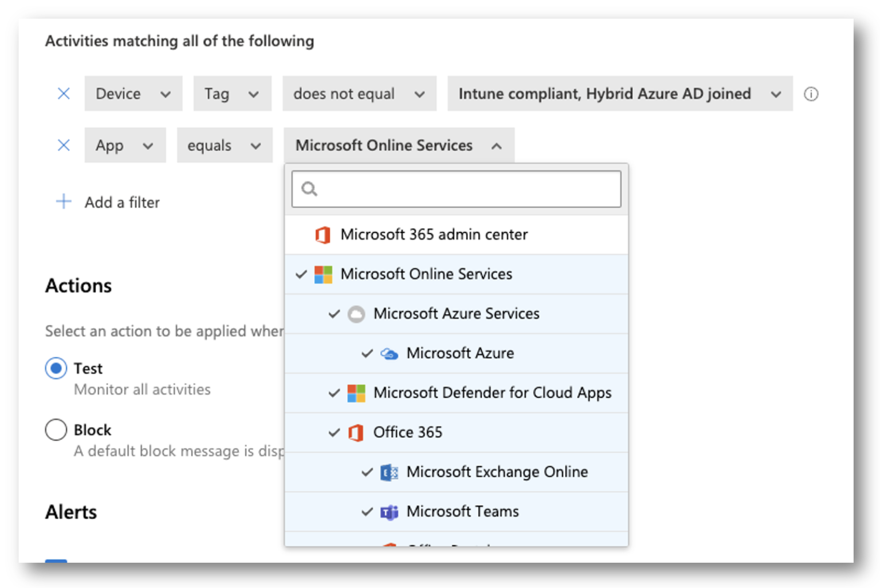Uncheck Microsoft Exchange Online checkmark

click(x=367, y=472)
